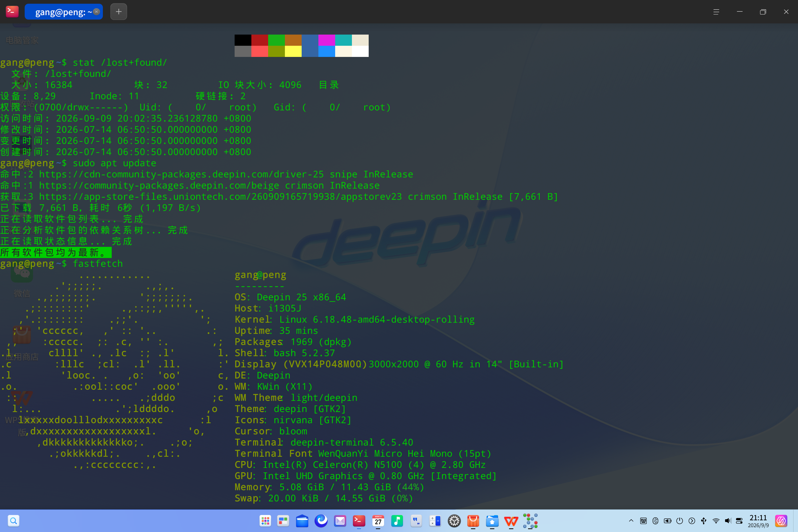Open the battery power tray icon
The width and height of the screenshot is (798, 532).
point(667,521)
